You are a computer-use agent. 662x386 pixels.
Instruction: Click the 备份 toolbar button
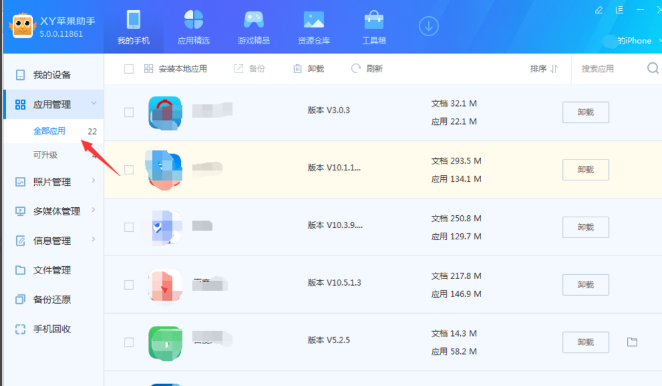(x=249, y=69)
